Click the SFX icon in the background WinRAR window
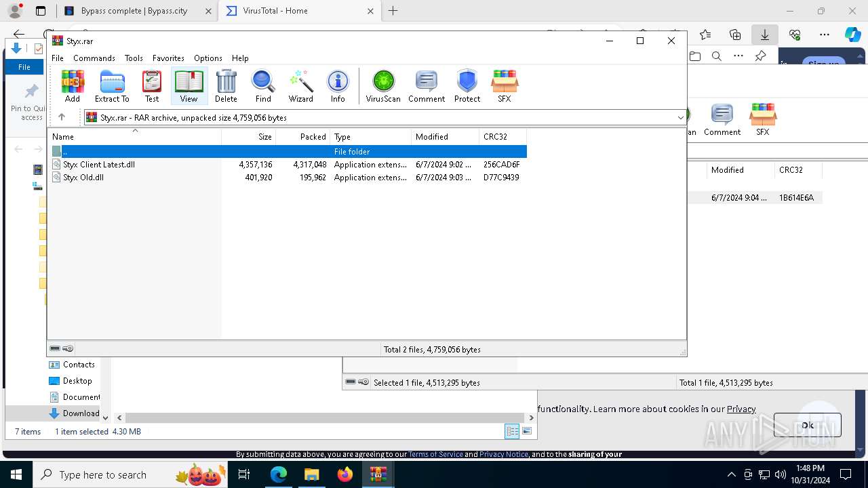868x488 pixels. click(763, 120)
